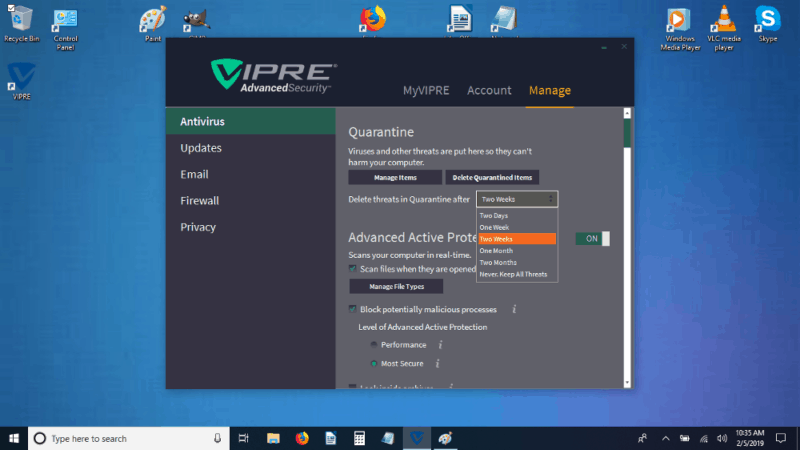Open Windows Media Player desktop icon
800x450 pixels.
coord(680,28)
